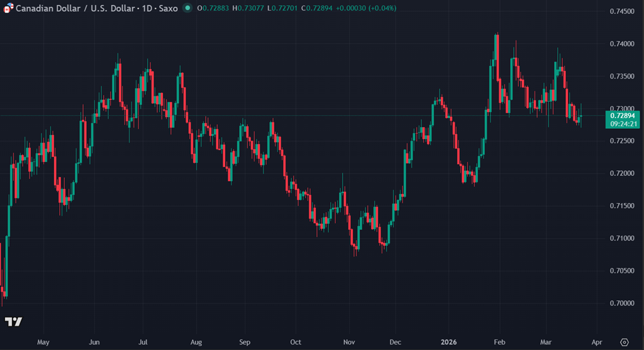
Task: Click the Canadian/US flag pair icon
Action: click(x=8, y=8)
